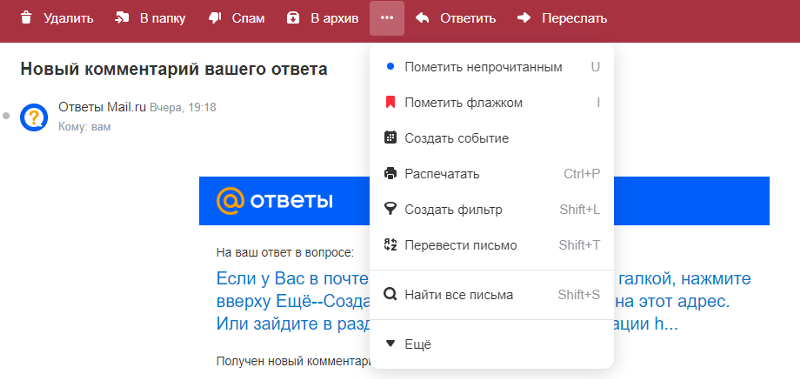
Task: Click the subject Новый комментарий вашего ответа
Action: point(173,69)
